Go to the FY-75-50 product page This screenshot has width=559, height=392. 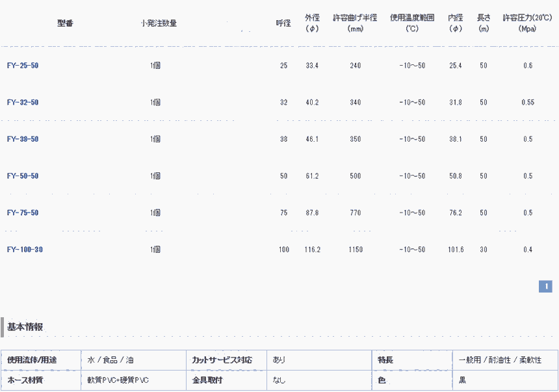23,213
